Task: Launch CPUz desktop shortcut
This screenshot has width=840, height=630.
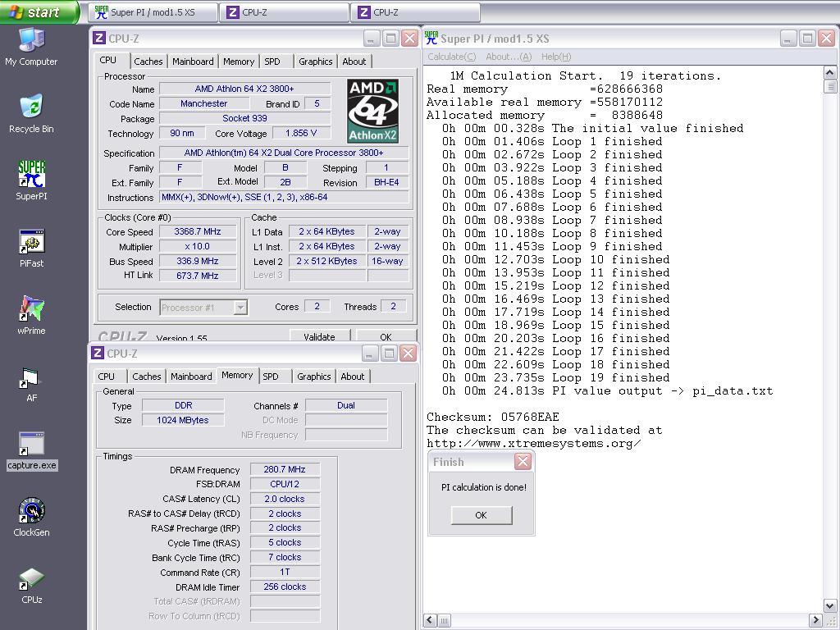Action: point(31,585)
